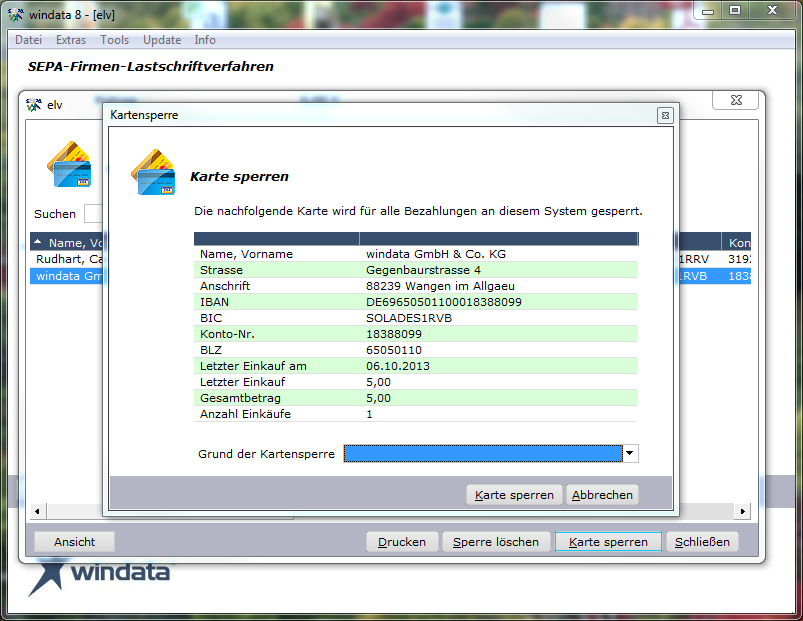Click the elv window title icon
Screen dimensions: 803x621
click(34, 104)
